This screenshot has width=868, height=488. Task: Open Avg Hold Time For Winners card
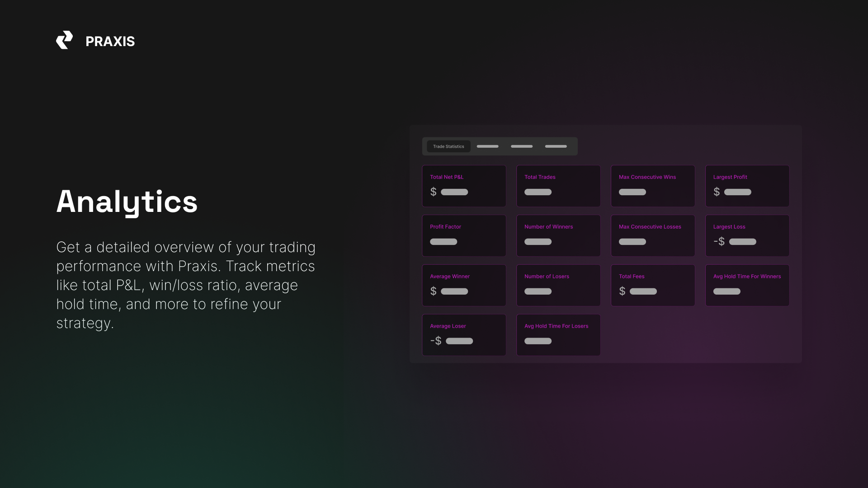pos(747,285)
